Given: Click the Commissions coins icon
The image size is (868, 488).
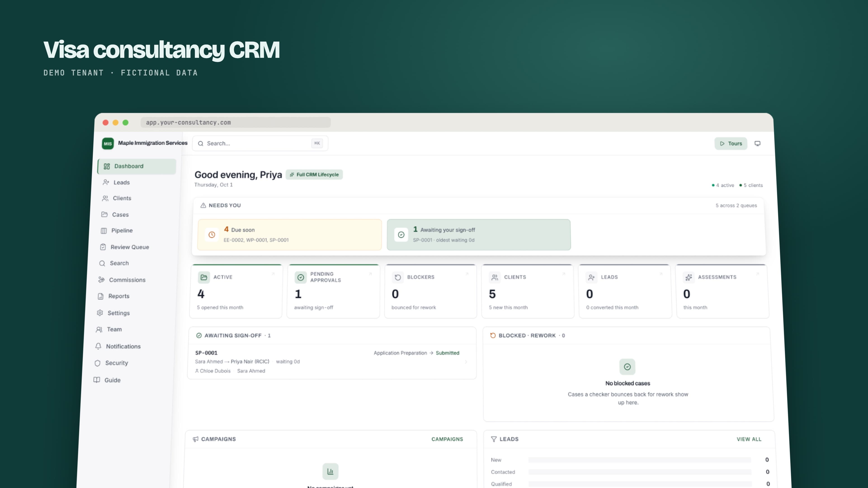Looking at the screenshot, I should pos(101,280).
